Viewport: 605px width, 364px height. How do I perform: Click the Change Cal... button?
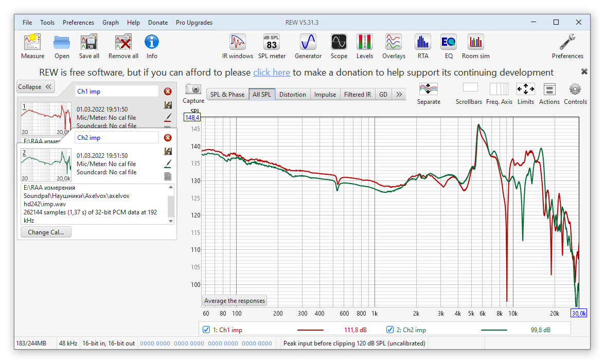[46, 232]
